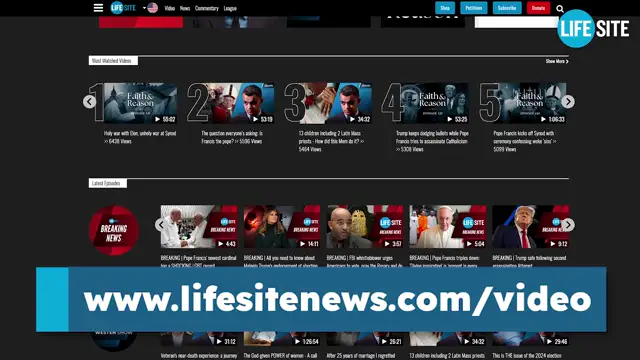
Task: Click 'This is THE issue of the 2024 election' title
Action: pyautogui.click(x=527, y=356)
